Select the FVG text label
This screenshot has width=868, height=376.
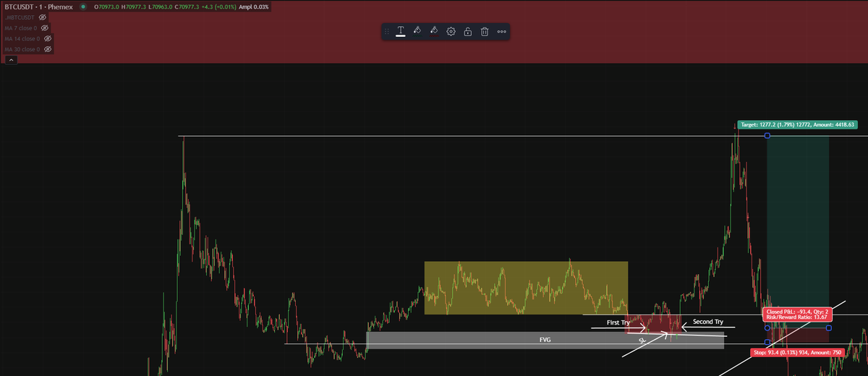545,339
